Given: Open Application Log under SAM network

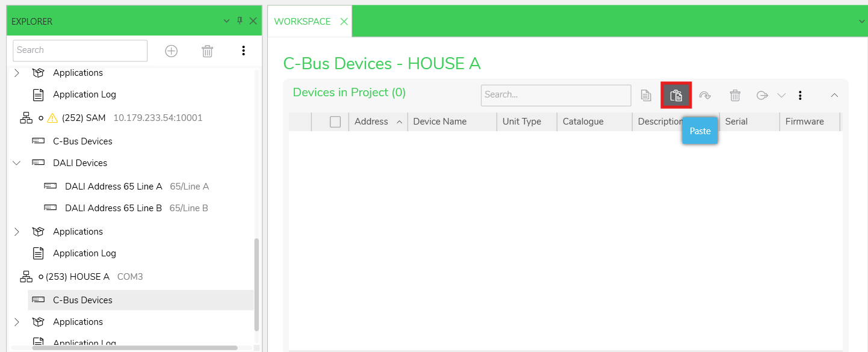Looking at the screenshot, I should coord(84,253).
